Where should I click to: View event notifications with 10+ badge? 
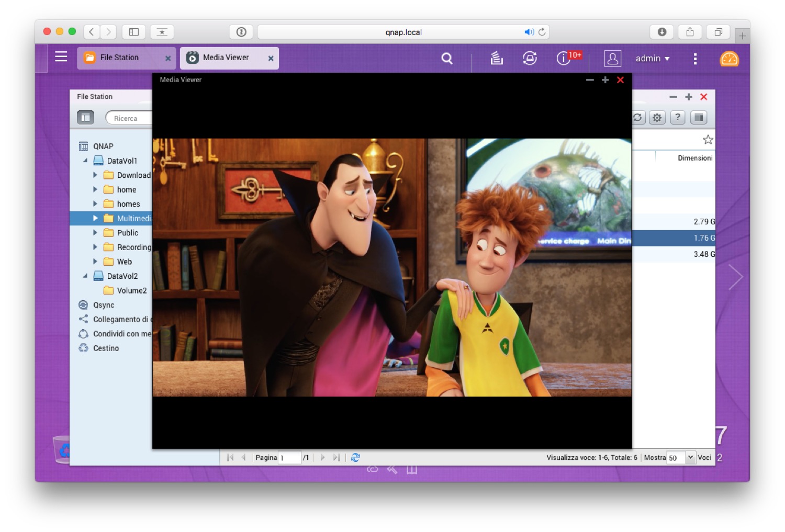[x=568, y=57]
